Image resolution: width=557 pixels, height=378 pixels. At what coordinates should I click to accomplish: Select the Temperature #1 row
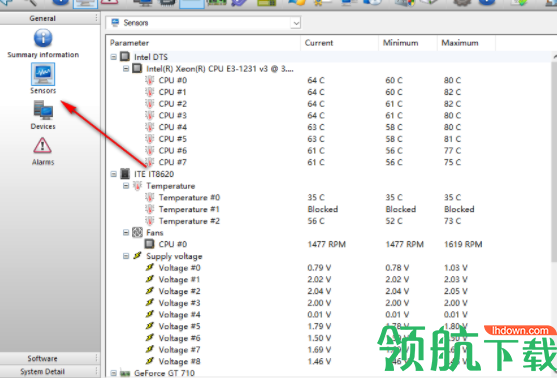pyautogui.click(x=329, y=209)
